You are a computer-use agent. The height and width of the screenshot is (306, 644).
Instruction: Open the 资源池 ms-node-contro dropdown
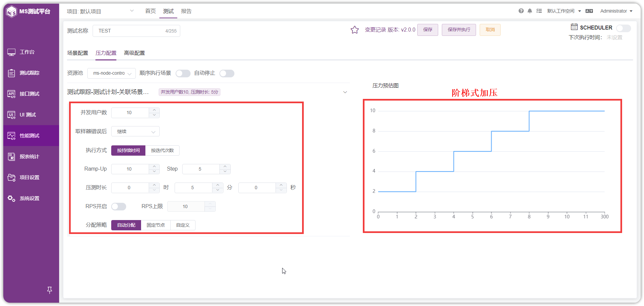point(111,73)
